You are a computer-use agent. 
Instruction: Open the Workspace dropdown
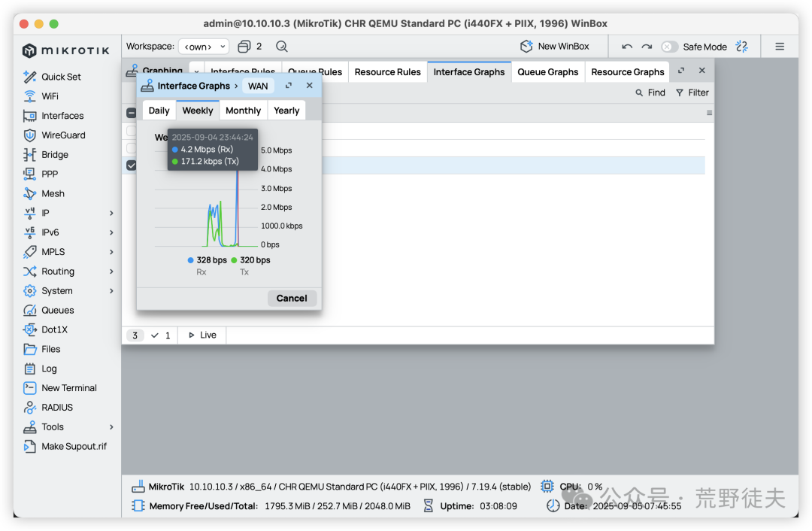(204, 47)
